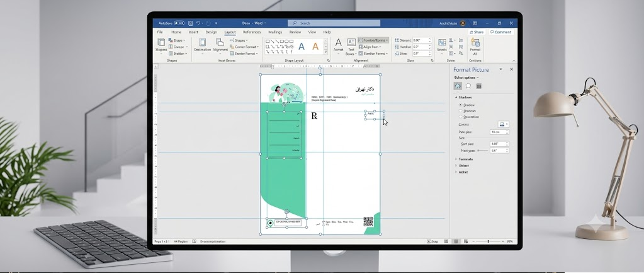Switch to the Mailings tab

pos(275,32)
